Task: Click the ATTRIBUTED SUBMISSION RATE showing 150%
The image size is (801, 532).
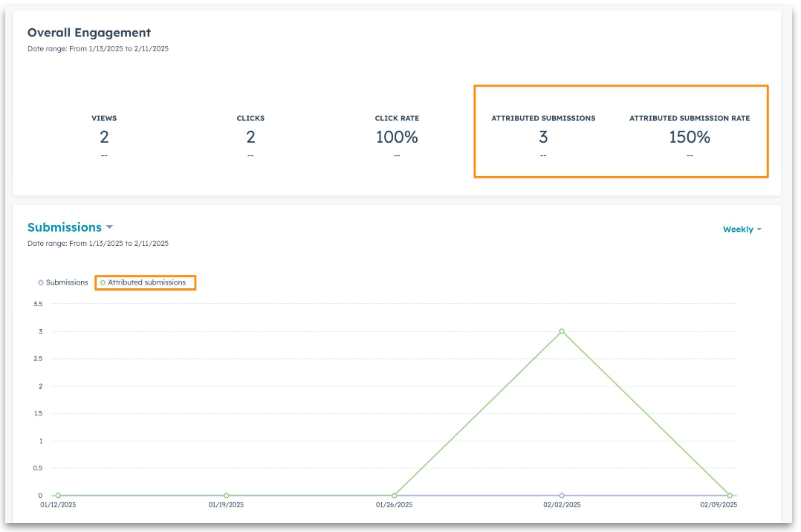Action: [x=689, y=137]
